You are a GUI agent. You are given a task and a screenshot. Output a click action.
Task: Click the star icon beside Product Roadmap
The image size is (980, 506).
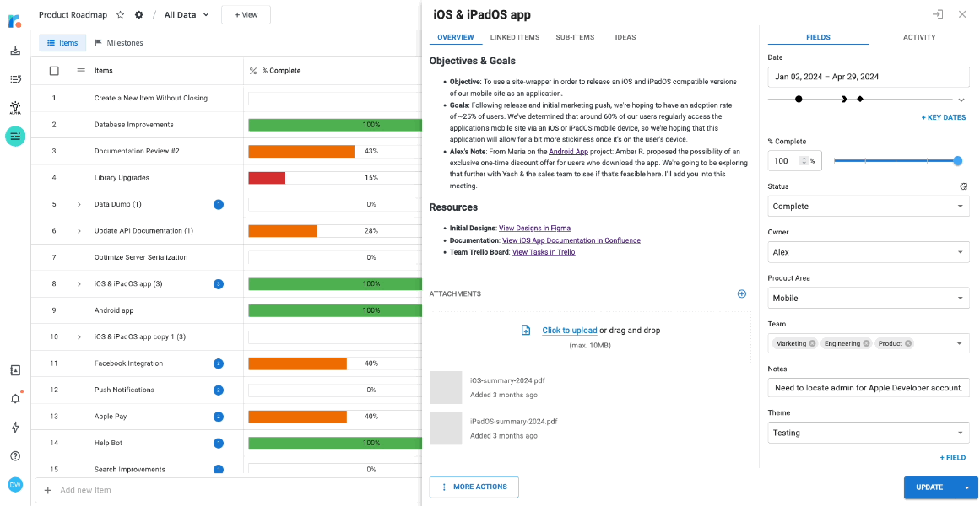coord(121,14)
